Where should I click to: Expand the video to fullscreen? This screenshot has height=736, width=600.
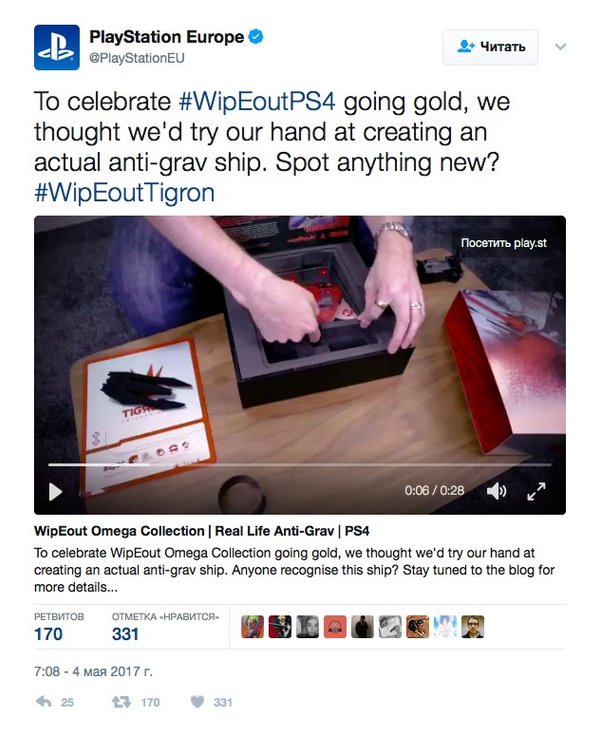[x=536, y=491]
